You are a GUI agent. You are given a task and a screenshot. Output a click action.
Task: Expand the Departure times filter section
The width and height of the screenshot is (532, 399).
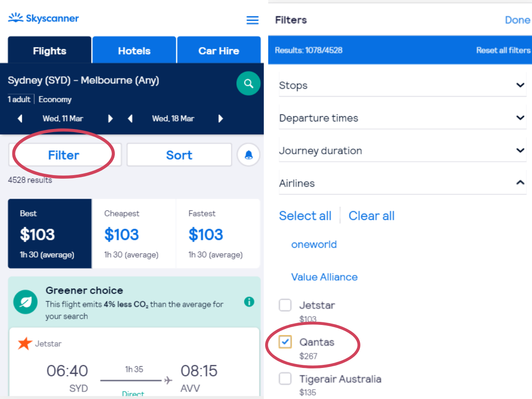point(403,118)
